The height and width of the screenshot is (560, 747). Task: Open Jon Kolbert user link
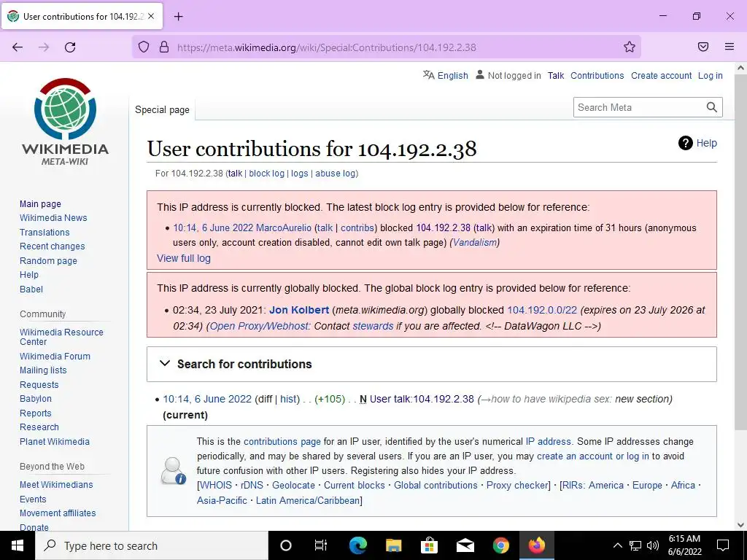(299, 310)
